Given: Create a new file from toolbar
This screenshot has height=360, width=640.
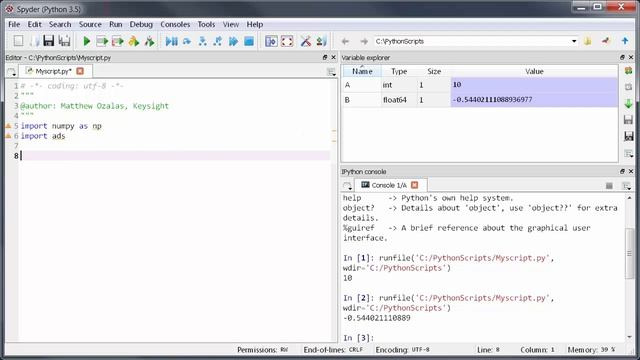Looking at the screenshot, I should click(18, 41).
